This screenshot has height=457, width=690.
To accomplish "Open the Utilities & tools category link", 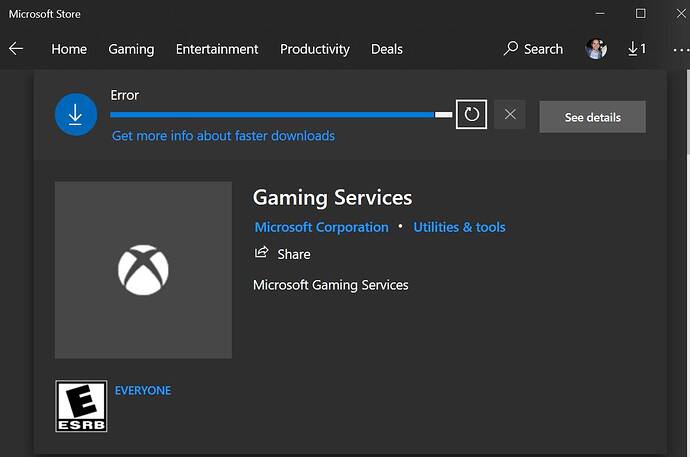I will 459,227.
